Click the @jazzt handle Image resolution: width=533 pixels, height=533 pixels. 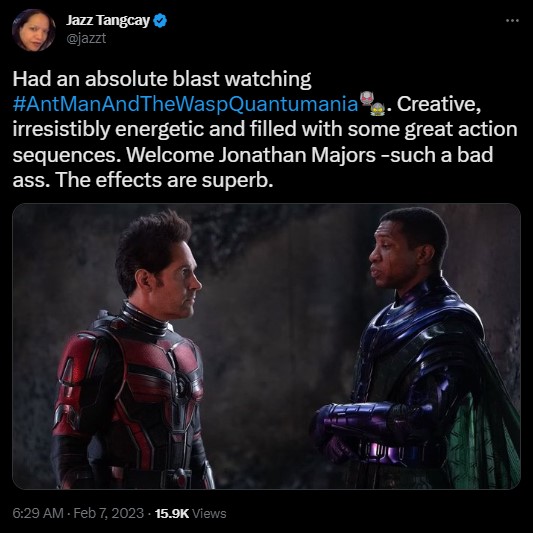click(x=86, y=38)
